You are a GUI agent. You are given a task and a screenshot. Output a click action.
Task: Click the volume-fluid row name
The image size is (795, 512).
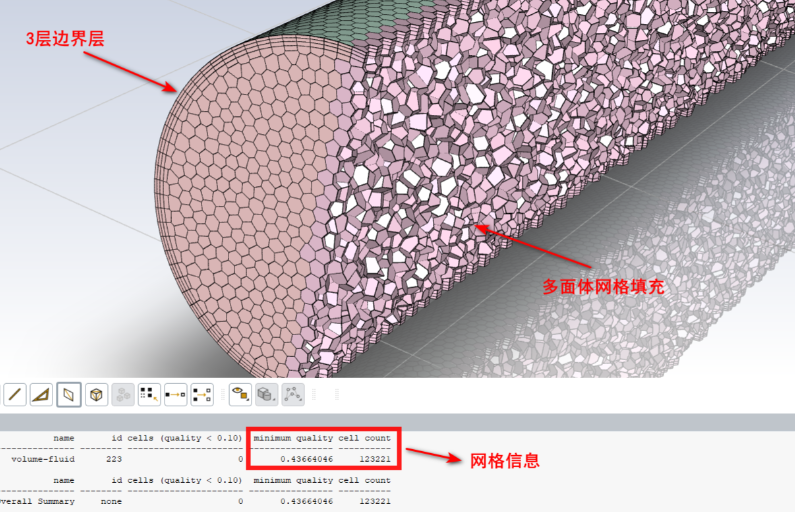coord(42,460)
